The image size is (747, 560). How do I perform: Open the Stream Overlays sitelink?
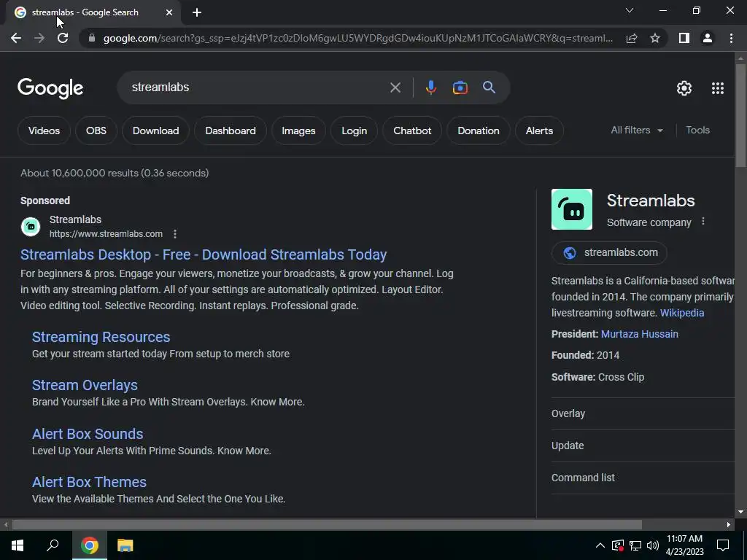point(85,385)
